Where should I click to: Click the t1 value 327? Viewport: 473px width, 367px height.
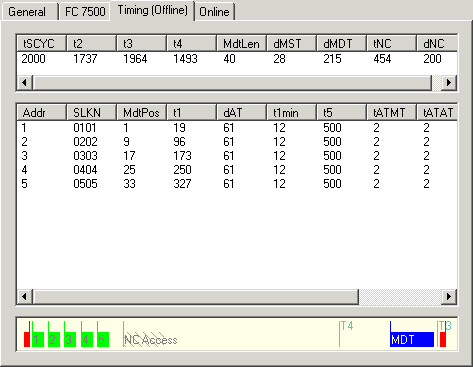tap(182, 184)
